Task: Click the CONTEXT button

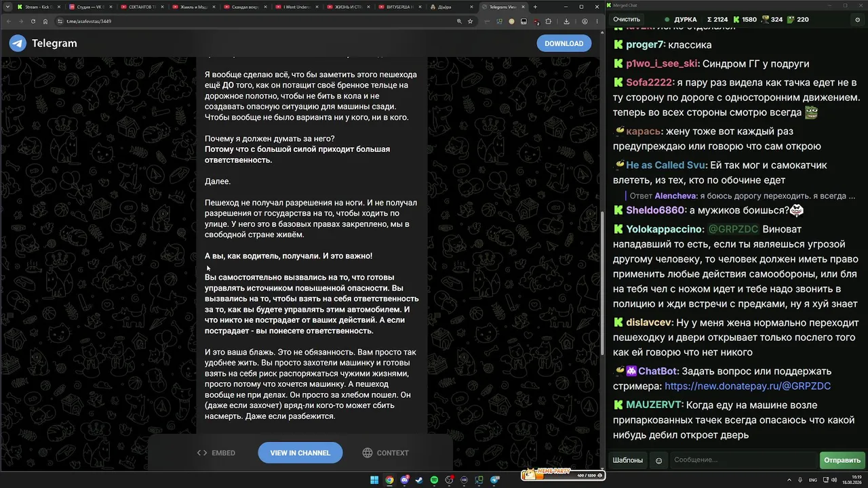Action: (386, 453)
